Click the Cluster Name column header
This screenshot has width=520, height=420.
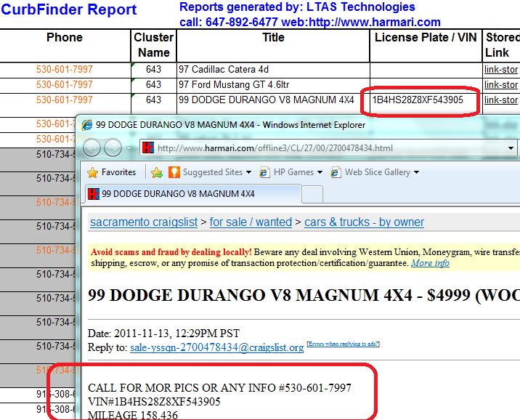coord(153,46)
